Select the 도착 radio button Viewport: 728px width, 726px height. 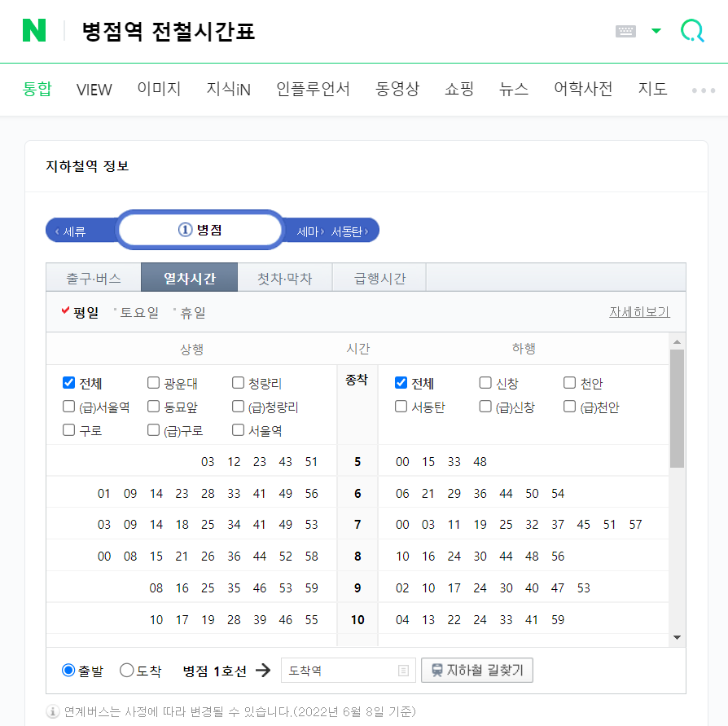point(126,671)
